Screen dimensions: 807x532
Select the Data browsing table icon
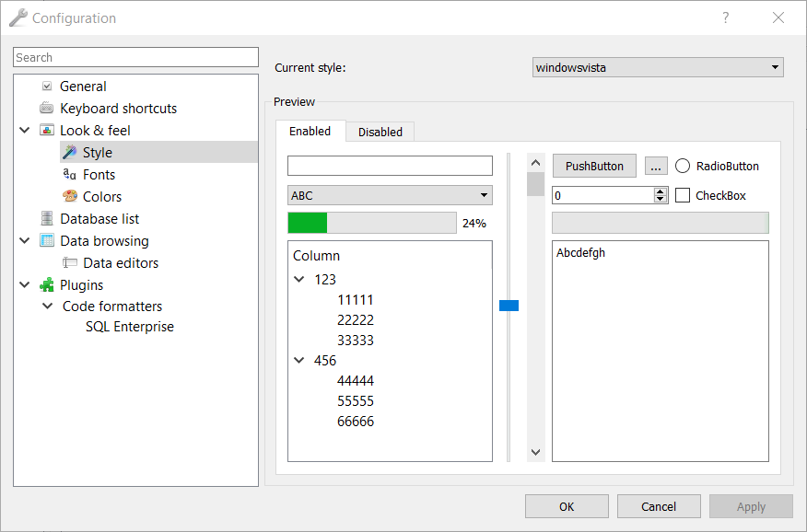point(47,240)
